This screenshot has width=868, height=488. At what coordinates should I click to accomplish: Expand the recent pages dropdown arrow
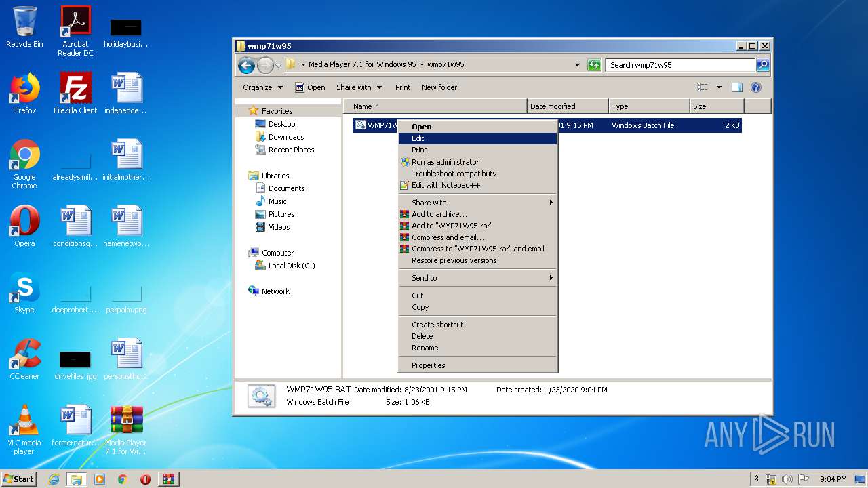(x=278, y=66)
